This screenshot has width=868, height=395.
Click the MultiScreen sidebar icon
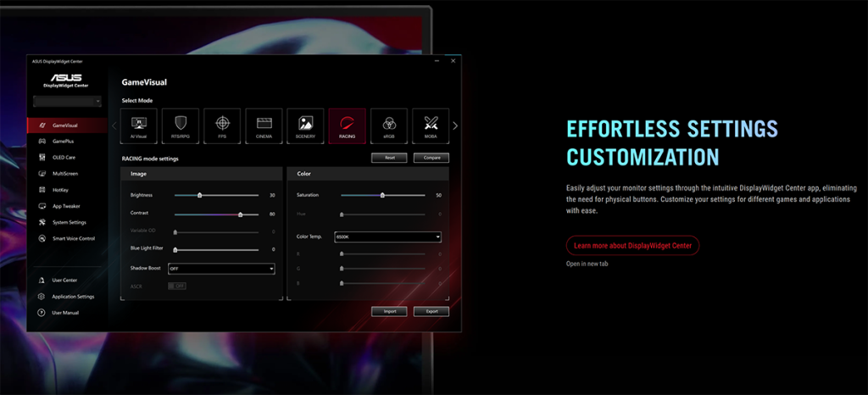point(42,174)
